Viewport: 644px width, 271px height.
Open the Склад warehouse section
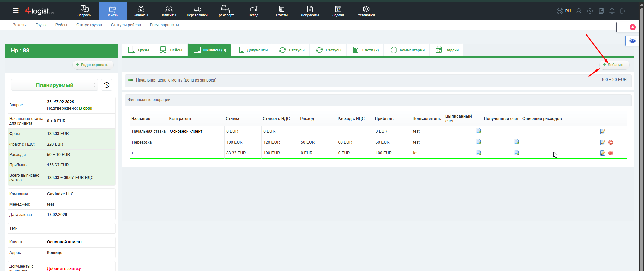click(253, 11)
